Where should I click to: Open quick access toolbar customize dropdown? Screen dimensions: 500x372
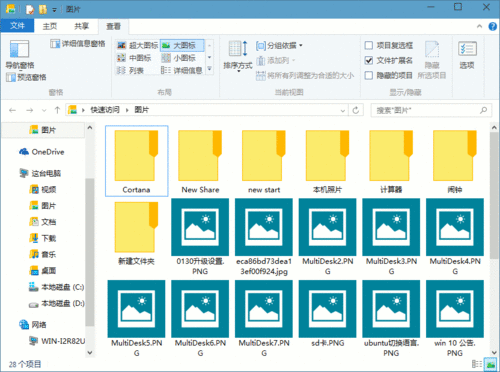(x=54, y=10)
